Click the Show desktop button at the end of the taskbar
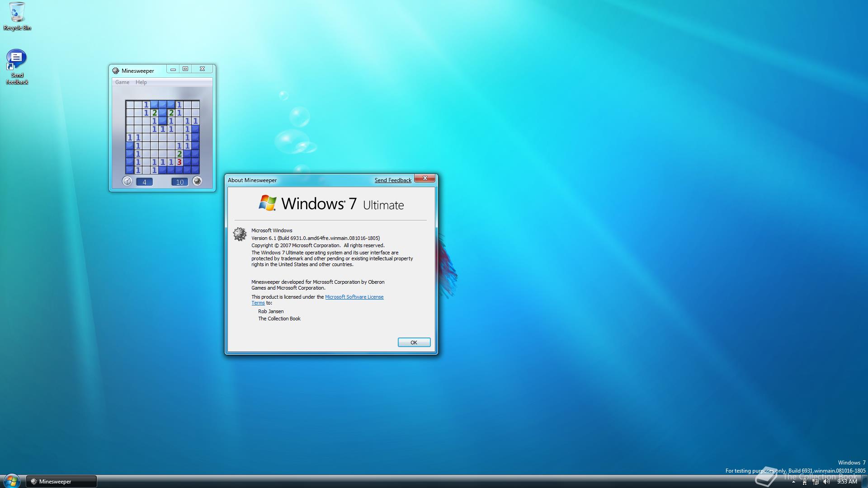The height and width of the screenshot is (488, 868). (864, 482)
